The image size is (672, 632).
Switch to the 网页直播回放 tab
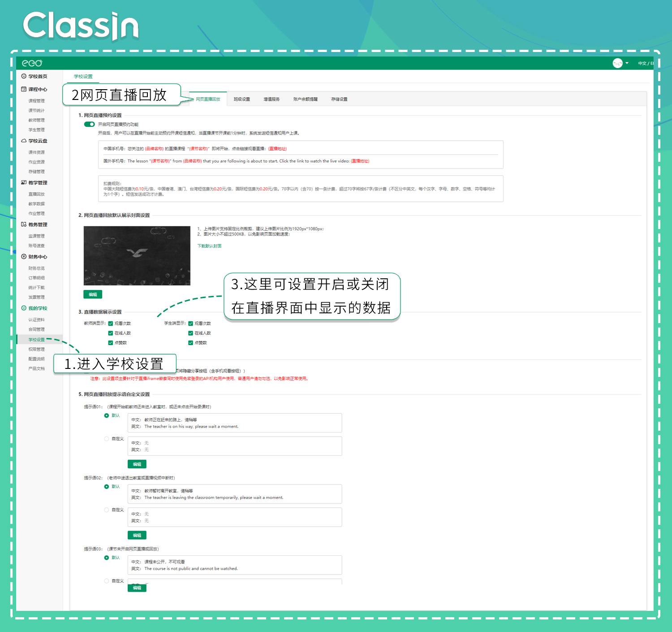pyautogui.click(x=208, y=99)
